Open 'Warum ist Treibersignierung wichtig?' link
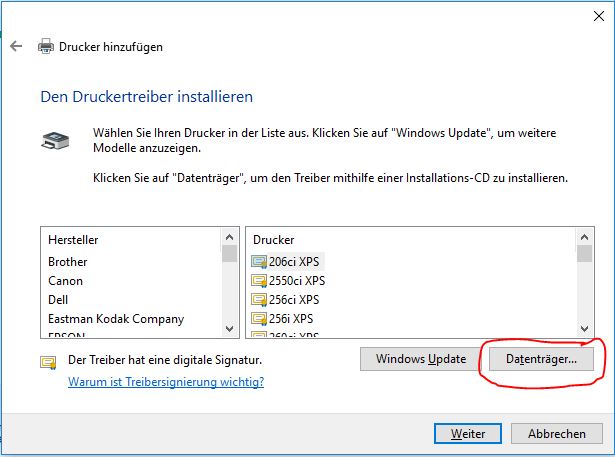The height and width of the screenshot is (457, 615). click(166, 382)
